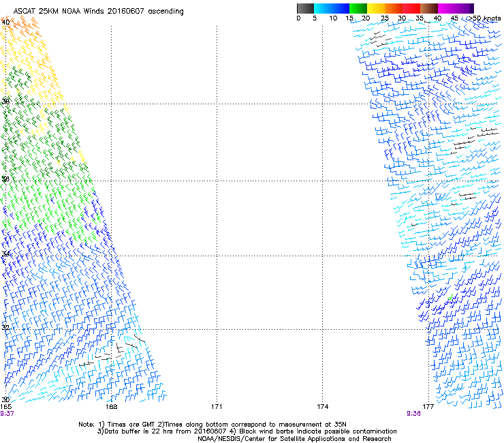This screenshot has height=443, width=504.
Task: Click the yellow 20-25 knots legend segment
Action: click(x=376, y=8)
